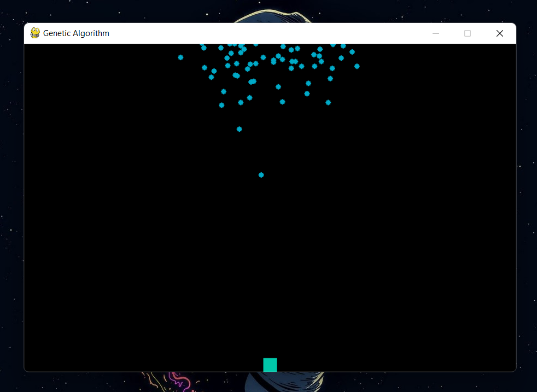Click the green square target at bottom
The width and height of the screenshot is (537, 392).
270,365
